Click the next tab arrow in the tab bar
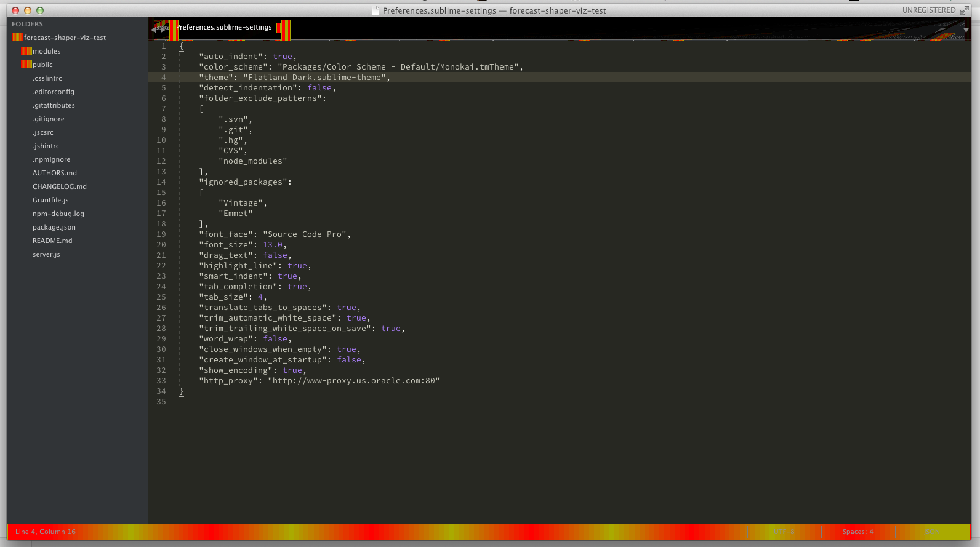 (x=164, y=28)
